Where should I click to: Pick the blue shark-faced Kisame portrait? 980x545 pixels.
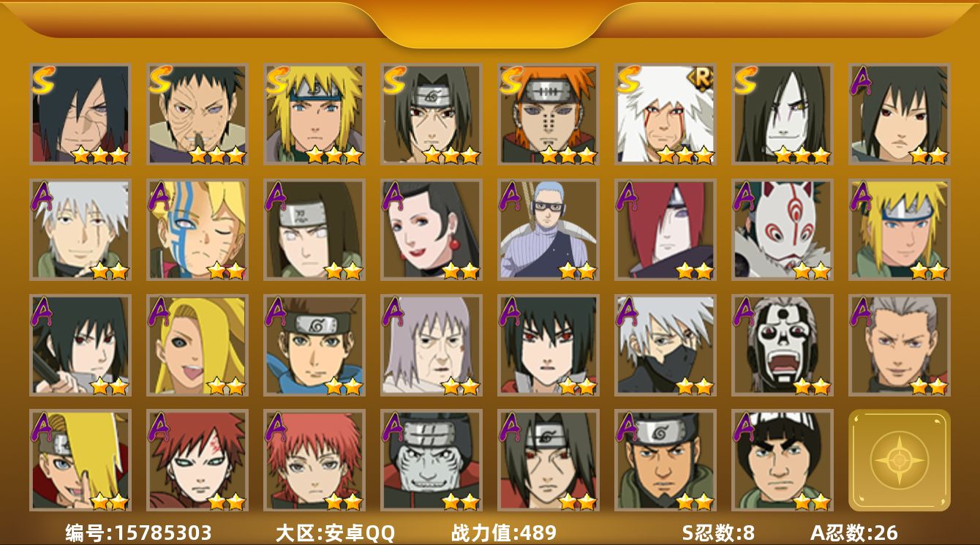click(x=431, y=460)
